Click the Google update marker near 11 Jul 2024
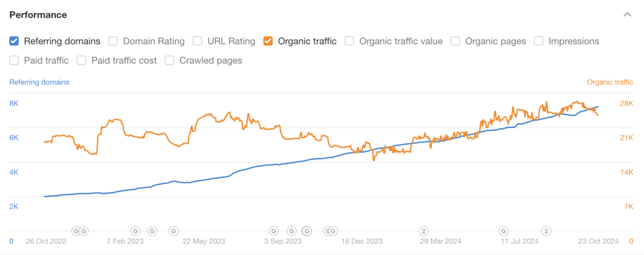Viewport: 644px width, 255px height. [504, 231]
